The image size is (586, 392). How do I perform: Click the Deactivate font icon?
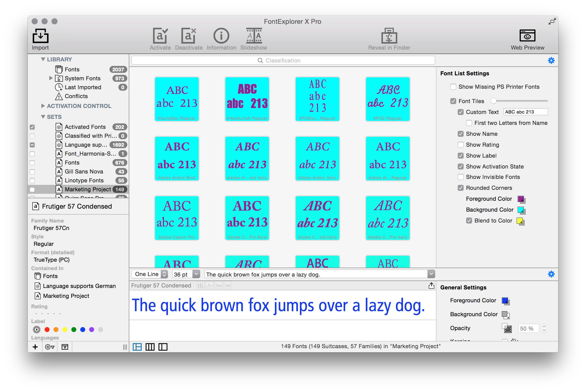[x=189, y=36]
